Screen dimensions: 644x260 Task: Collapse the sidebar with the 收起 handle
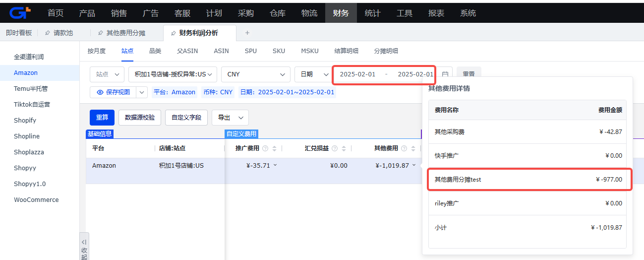(x=84, y=246)
